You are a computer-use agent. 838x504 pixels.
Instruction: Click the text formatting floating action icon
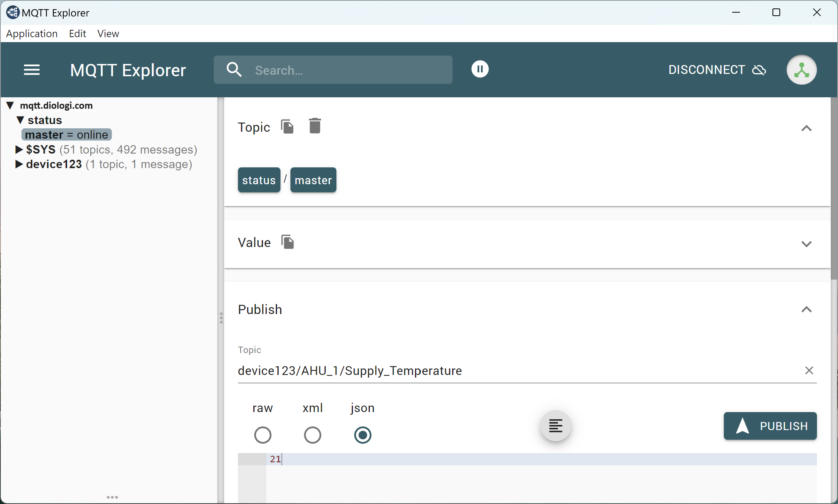coord(556,426)
